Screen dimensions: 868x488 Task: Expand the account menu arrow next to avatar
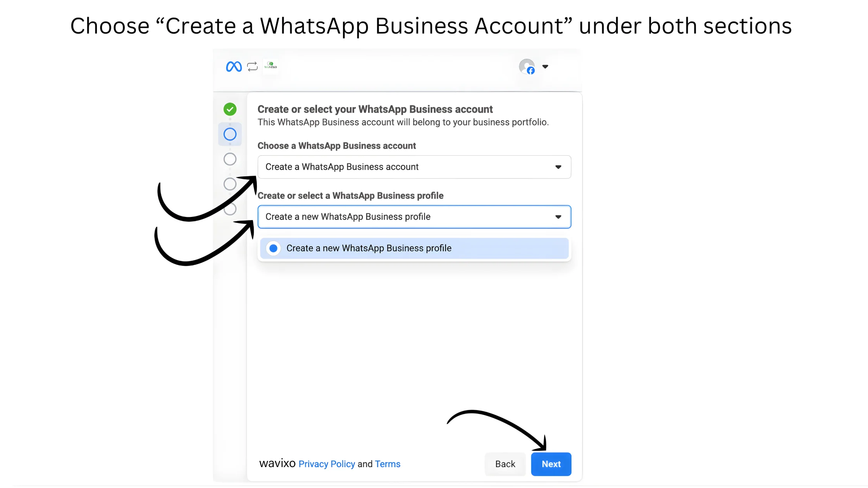tap(545, 67)
